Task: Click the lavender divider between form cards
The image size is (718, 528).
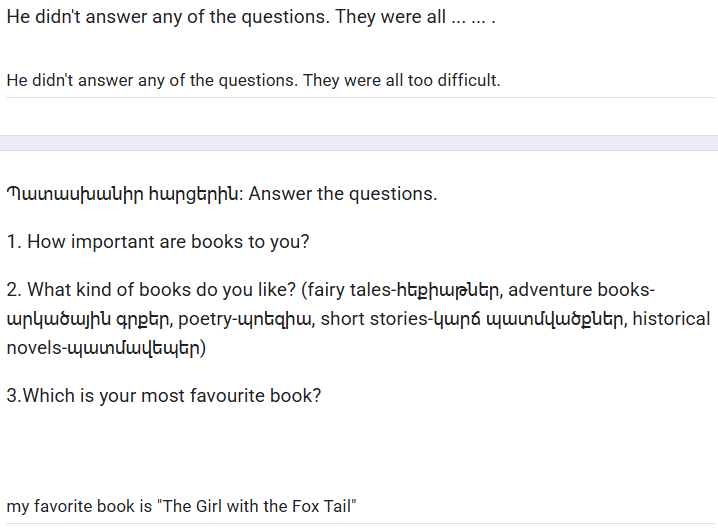Action: (x=359, y=143)
